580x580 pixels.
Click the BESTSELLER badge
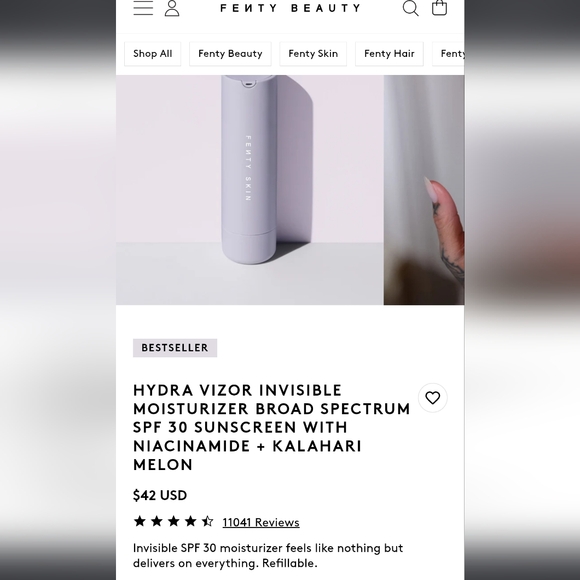click(175, 348)
